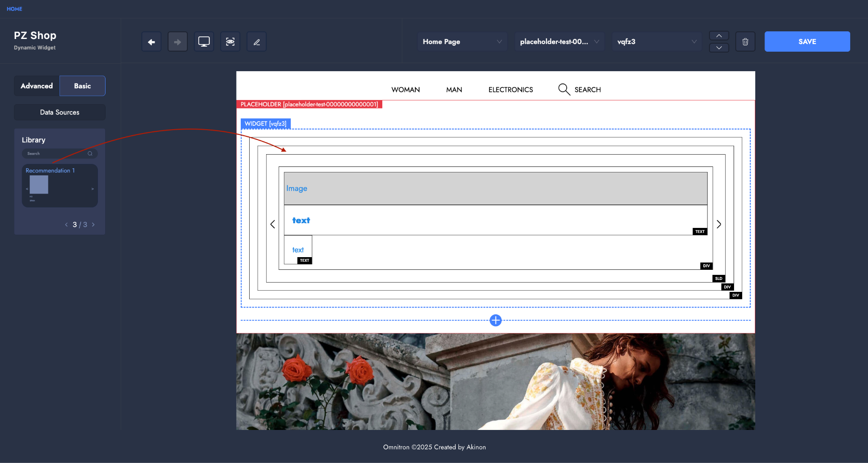Viewport: 868px width, 463px height.
Task: Switch to the Basic tab
Action: [x=82, y=86]
